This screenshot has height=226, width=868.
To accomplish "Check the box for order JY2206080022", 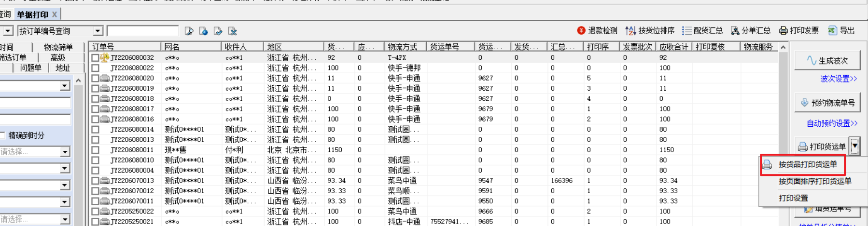I will [95, 68].
